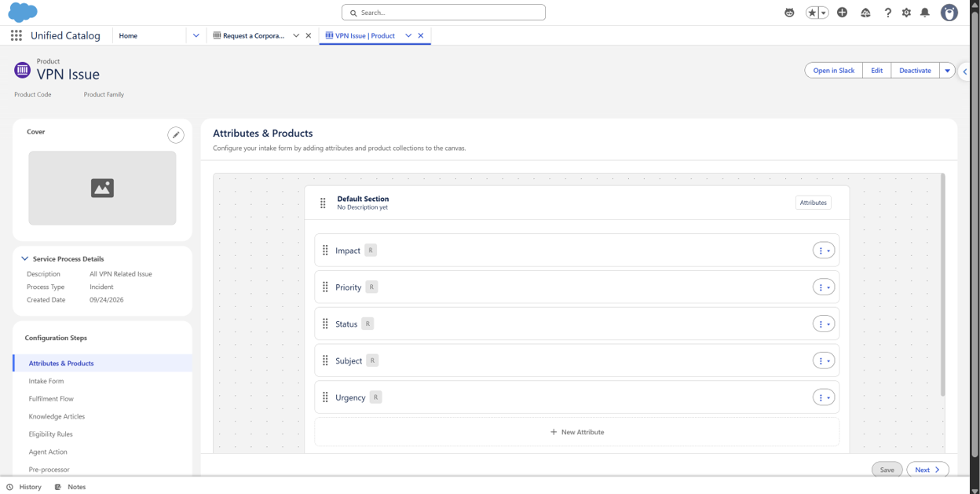Grab the Default Section drag handle

coord(323,203)
